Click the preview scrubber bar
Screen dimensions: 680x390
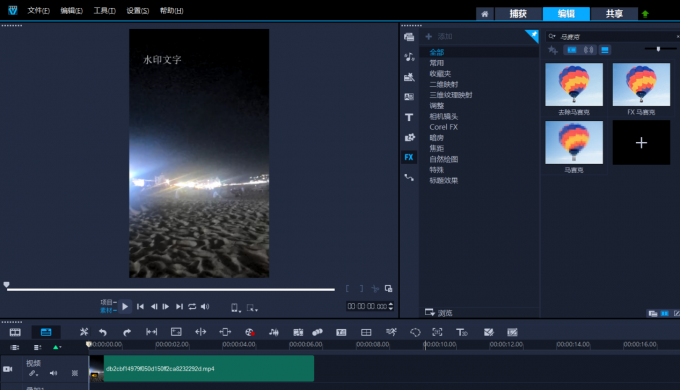(x=170, y=289)
